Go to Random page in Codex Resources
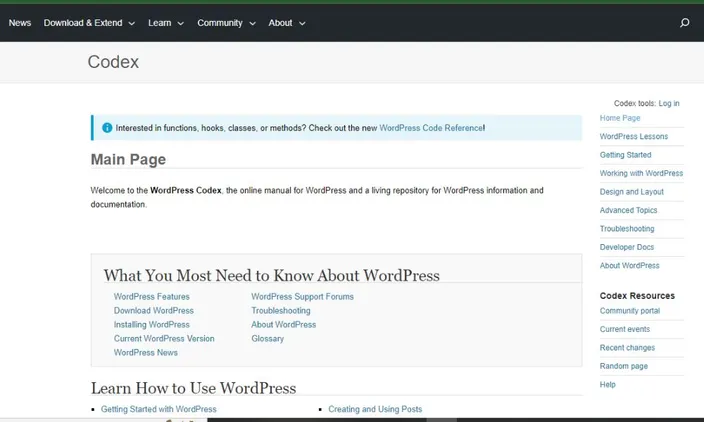Viewport: 704px width, 422px height. tap(624, 366)
